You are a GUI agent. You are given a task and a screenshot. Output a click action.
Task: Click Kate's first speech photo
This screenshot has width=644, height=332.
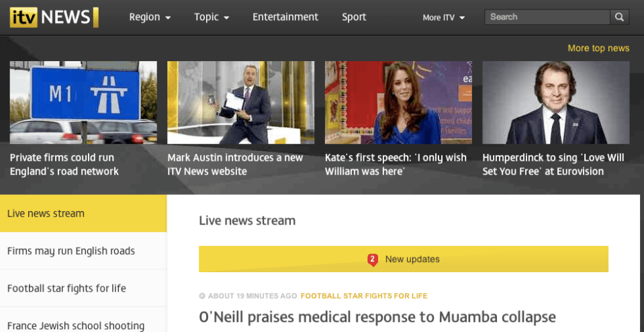point(398,102)
